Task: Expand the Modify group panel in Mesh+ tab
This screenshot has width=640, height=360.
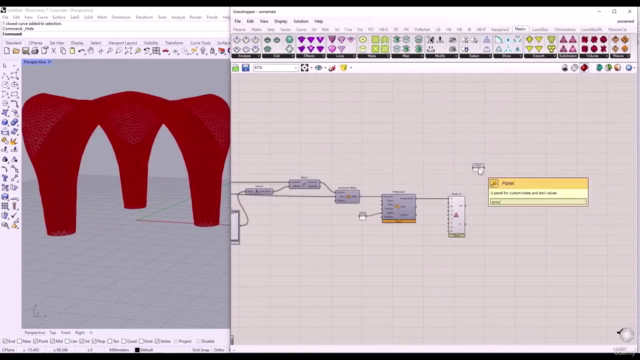Action: click(x=441, y=56)
